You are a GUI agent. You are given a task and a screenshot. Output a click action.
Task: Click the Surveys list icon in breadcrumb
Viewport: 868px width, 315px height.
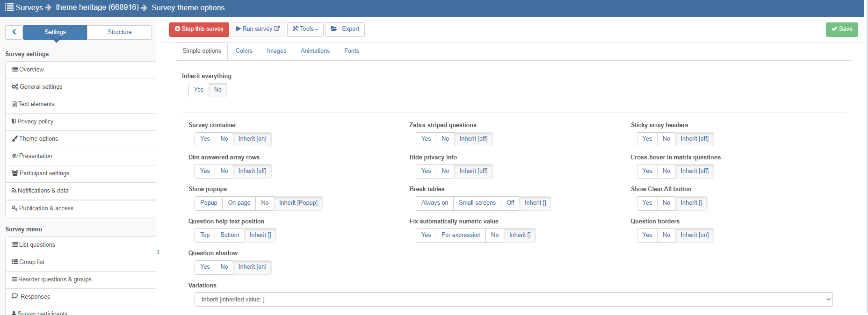[x=9, y=7]
